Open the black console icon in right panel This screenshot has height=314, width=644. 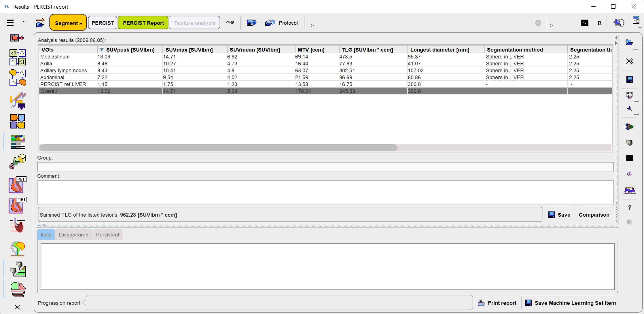pyautogui.click(x=630, y=158)
